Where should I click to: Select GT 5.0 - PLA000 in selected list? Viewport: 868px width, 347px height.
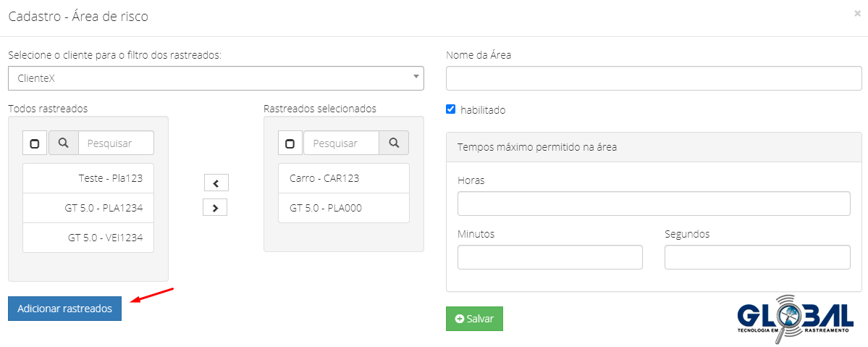coord(343,208)
